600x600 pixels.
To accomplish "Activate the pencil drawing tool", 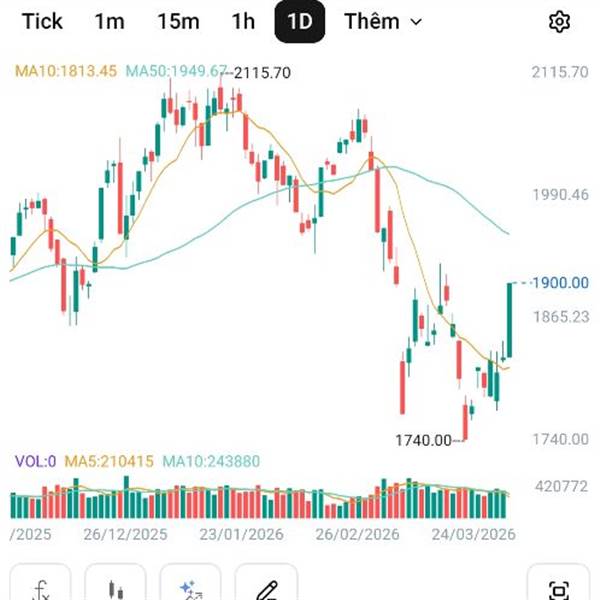I will [266, 588].
